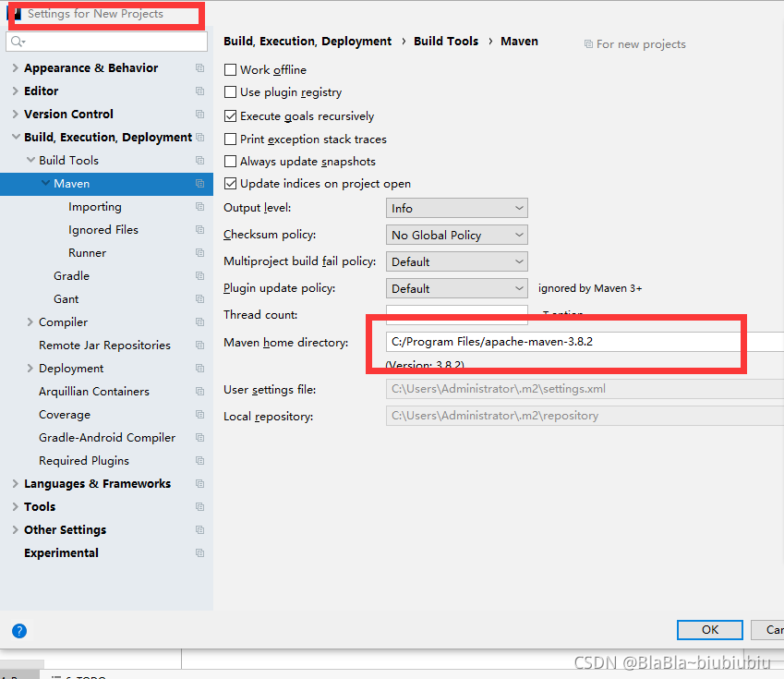Click the For new projects icon in header
The image size is (784, 679).
tap(588, 44)
